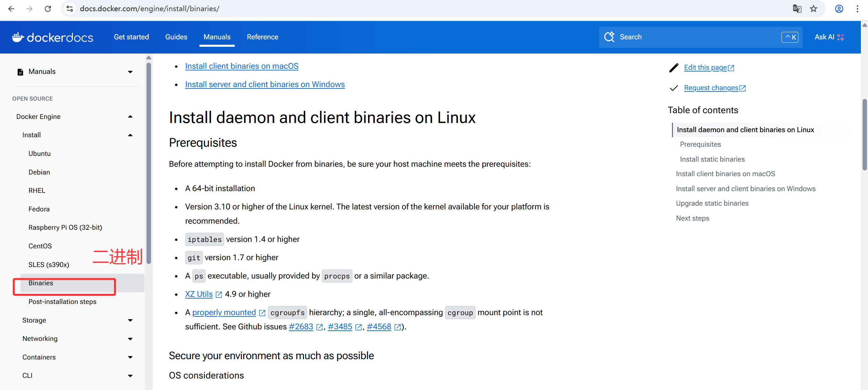Click the browser back arrow
The image size is (868, 390).
point(11,9)
